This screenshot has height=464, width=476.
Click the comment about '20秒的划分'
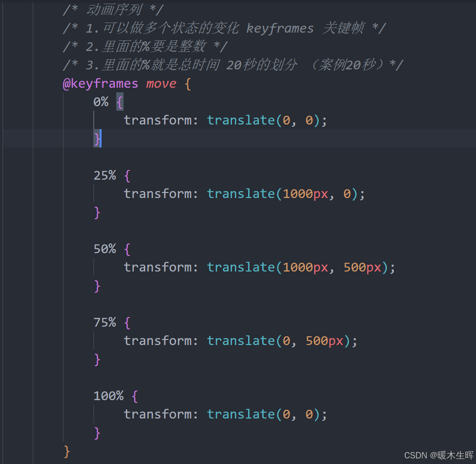tap(233, 65)
